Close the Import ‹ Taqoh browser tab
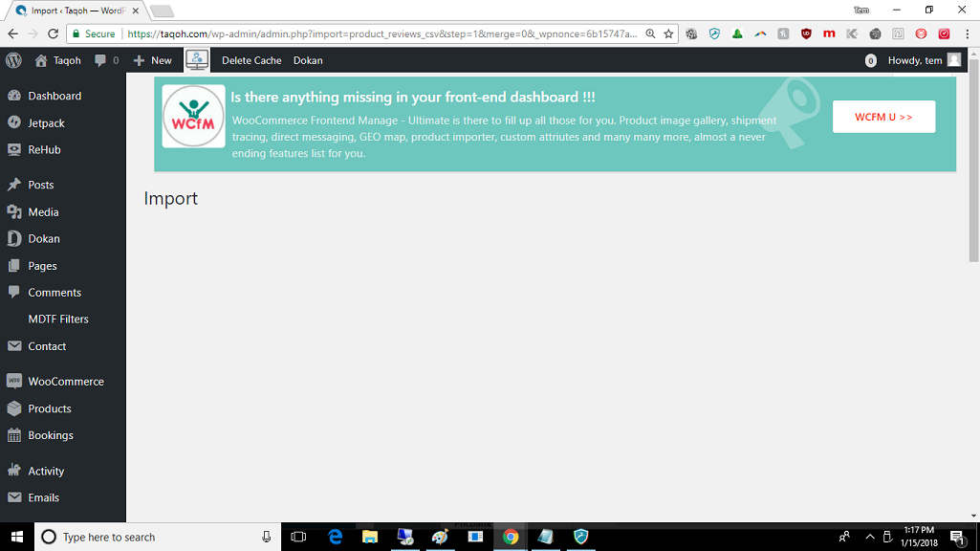Image resolution: width=980 pixels, height=551 pixels. [x=135, y=11]
